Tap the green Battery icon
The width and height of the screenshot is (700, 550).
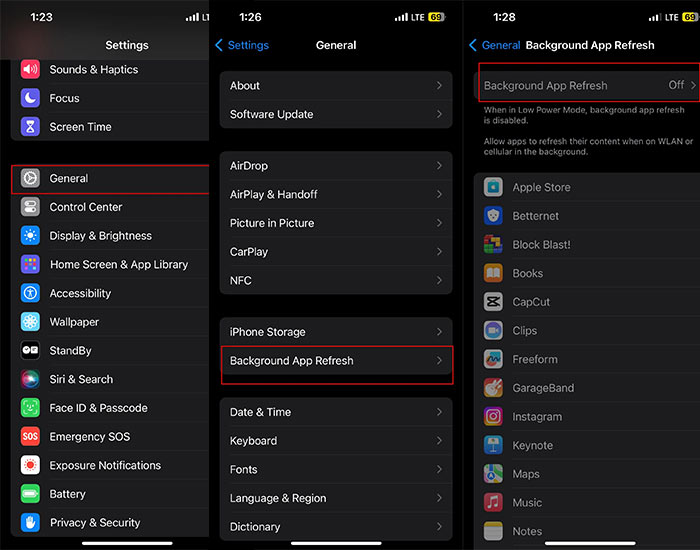click(30, 494)
